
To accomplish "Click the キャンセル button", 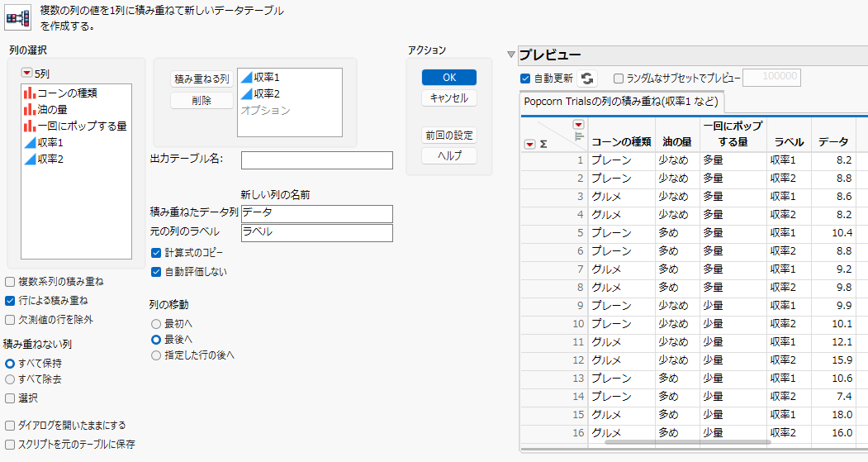I will point(449,98).
